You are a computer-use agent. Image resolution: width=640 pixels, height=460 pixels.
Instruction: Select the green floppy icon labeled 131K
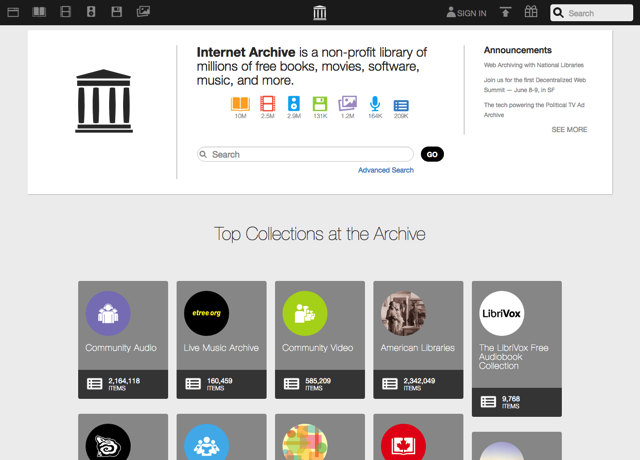pos(320,104)
